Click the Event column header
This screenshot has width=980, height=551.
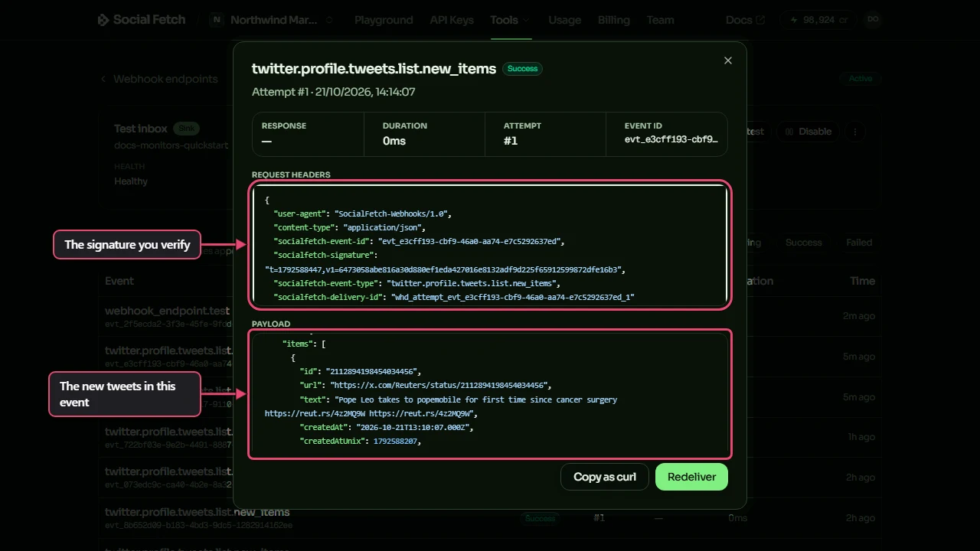[119, 281]
